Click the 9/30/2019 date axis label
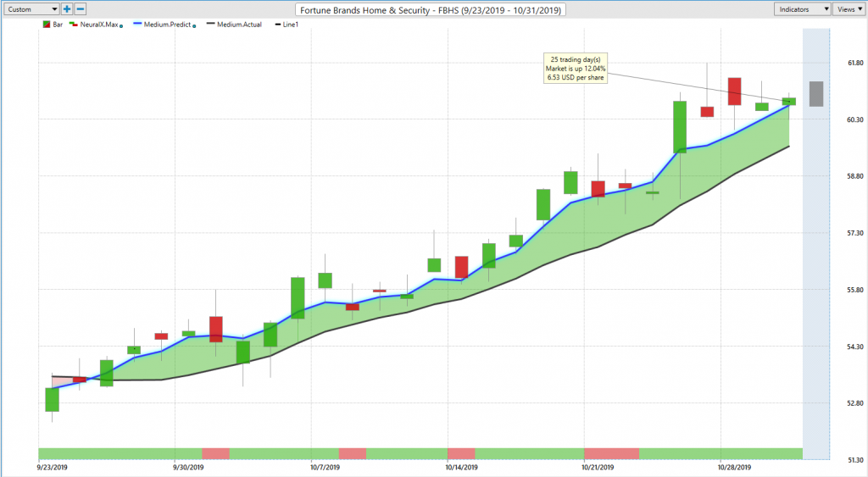This screenshot has width=868, height=477. tap(188, 468)
